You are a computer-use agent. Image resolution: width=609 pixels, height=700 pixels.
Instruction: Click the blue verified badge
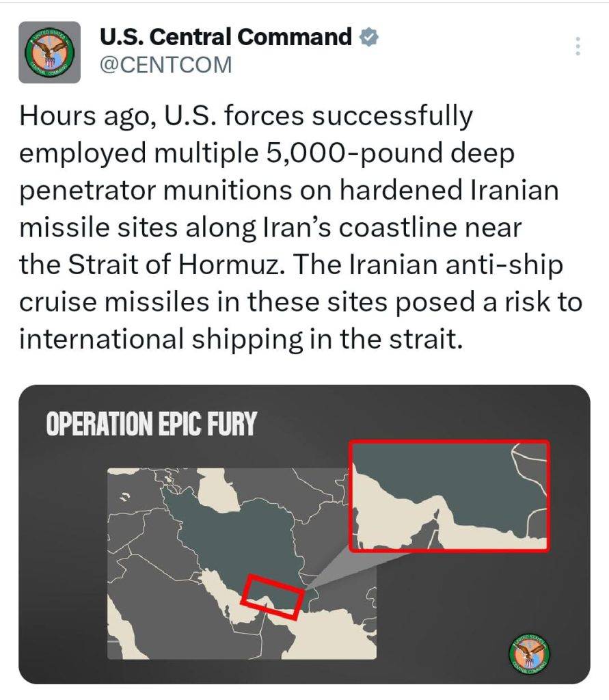pyautogui.click(x=368, y=37)
